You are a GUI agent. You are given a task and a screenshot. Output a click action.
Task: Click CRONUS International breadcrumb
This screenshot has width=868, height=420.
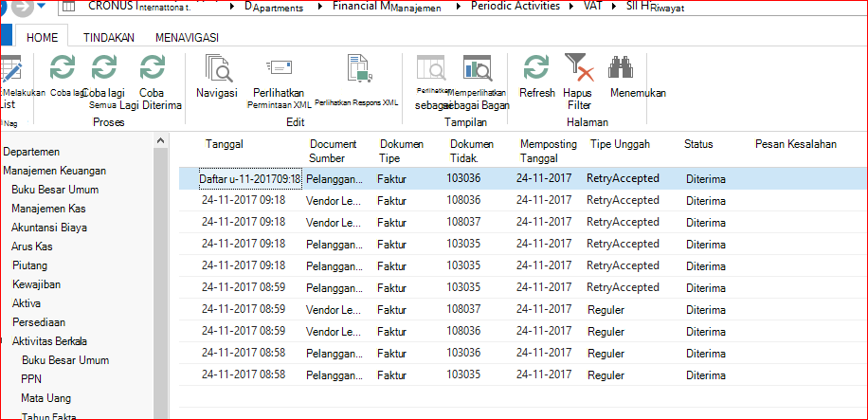(x=138, y=8)
